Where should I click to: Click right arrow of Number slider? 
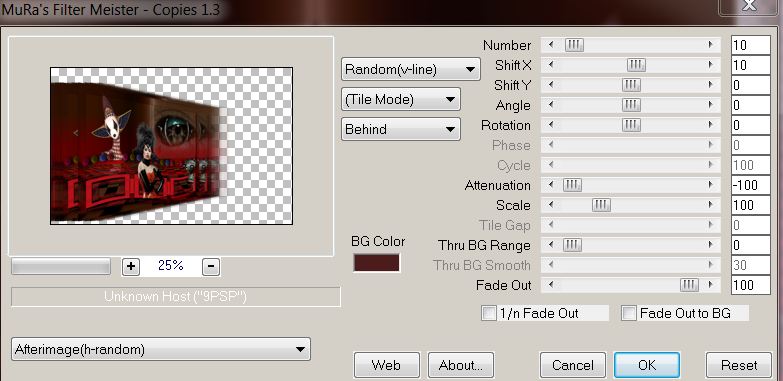click(711, 45)
